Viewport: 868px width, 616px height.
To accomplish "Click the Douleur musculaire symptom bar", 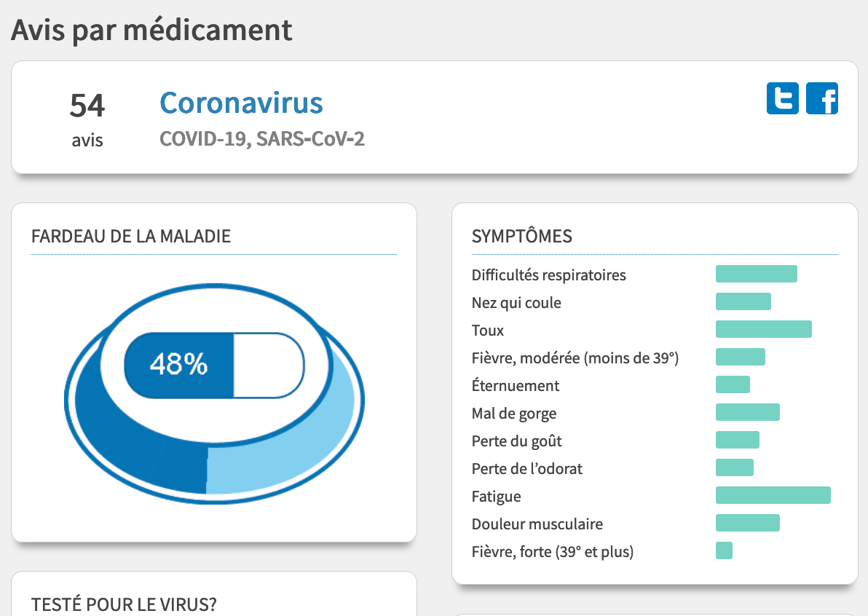I will pos(747,523).
